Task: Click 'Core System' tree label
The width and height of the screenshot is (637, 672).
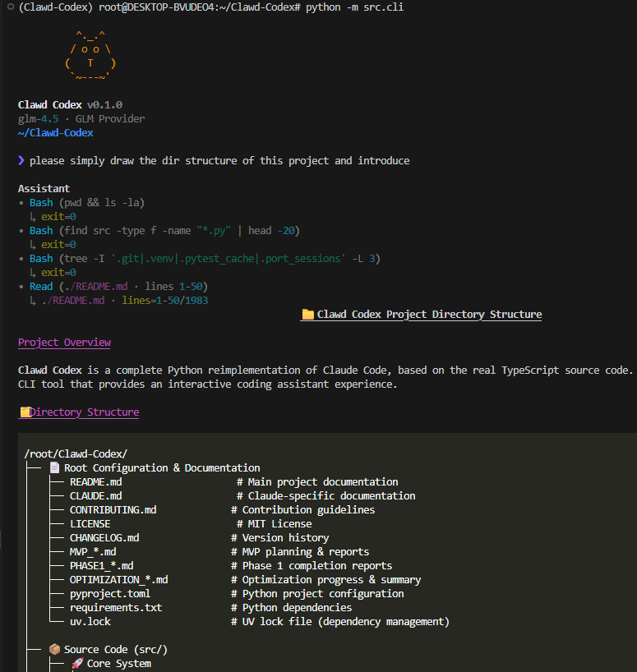Action: 118,664
